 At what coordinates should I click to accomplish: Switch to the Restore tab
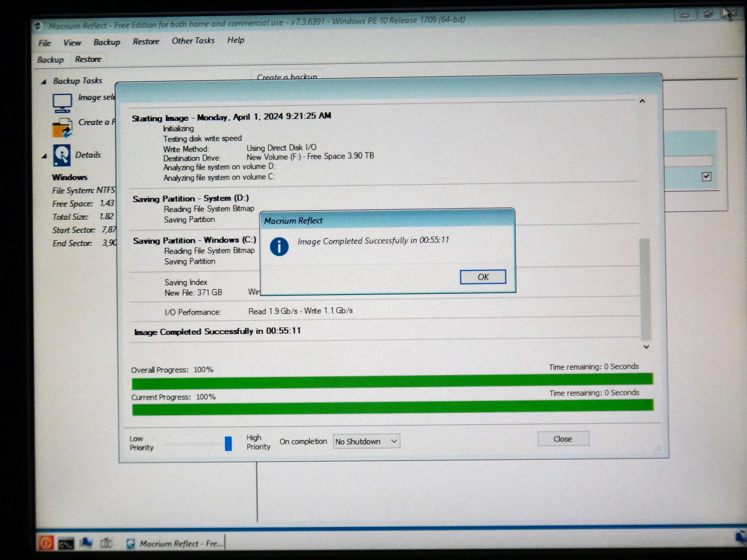[x=88, y=59]
